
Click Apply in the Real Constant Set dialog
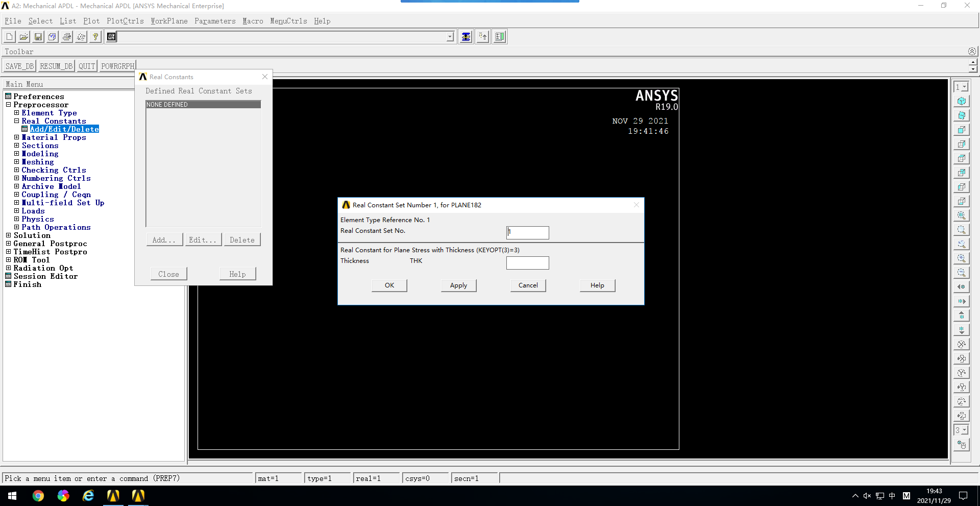coord(458,285)
